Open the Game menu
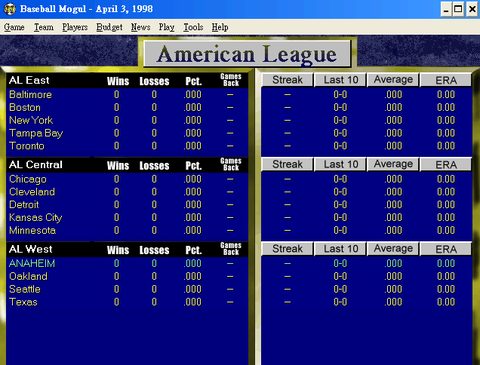 coord(14,27)
